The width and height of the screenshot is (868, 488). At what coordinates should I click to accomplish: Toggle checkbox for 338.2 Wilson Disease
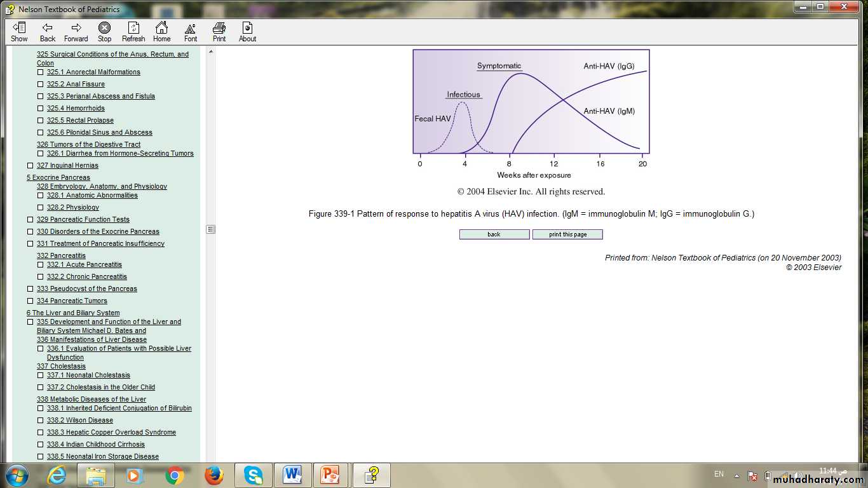pos(41,421)
